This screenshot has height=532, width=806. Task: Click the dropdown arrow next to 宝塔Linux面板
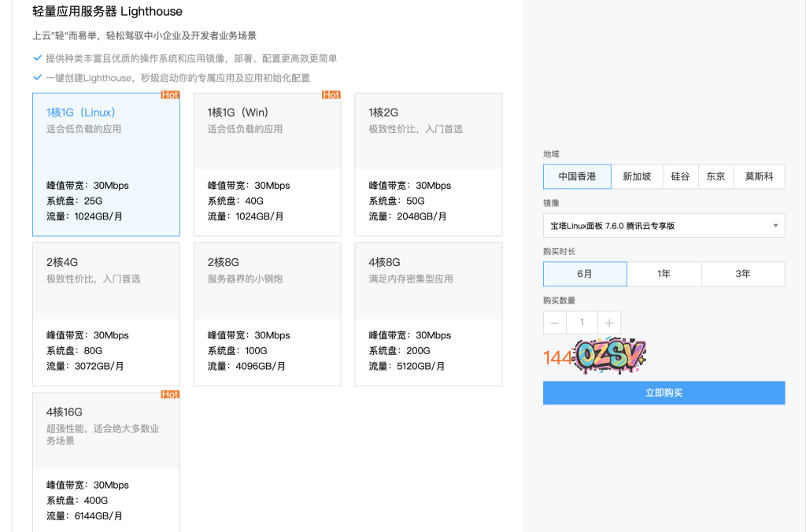[775, 225]
